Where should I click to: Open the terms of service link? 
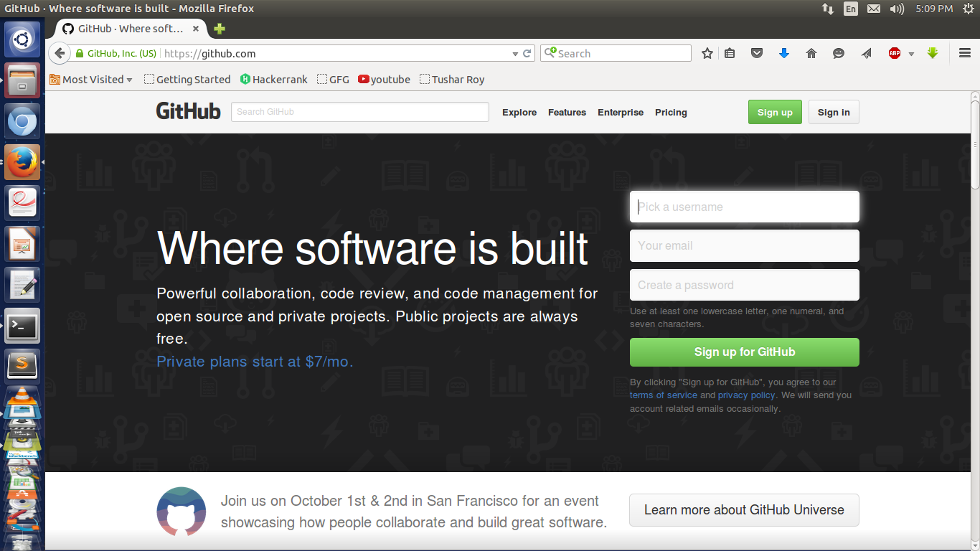[664, 395]
